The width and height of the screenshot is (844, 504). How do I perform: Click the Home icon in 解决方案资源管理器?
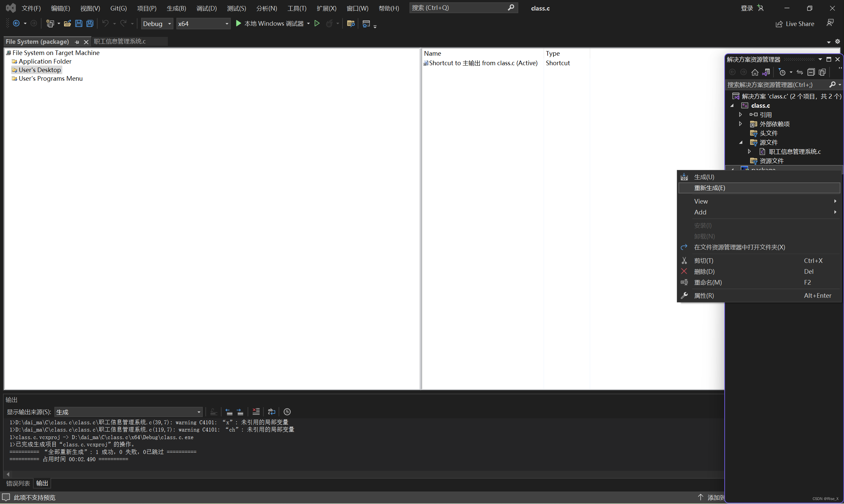(755, 72)
